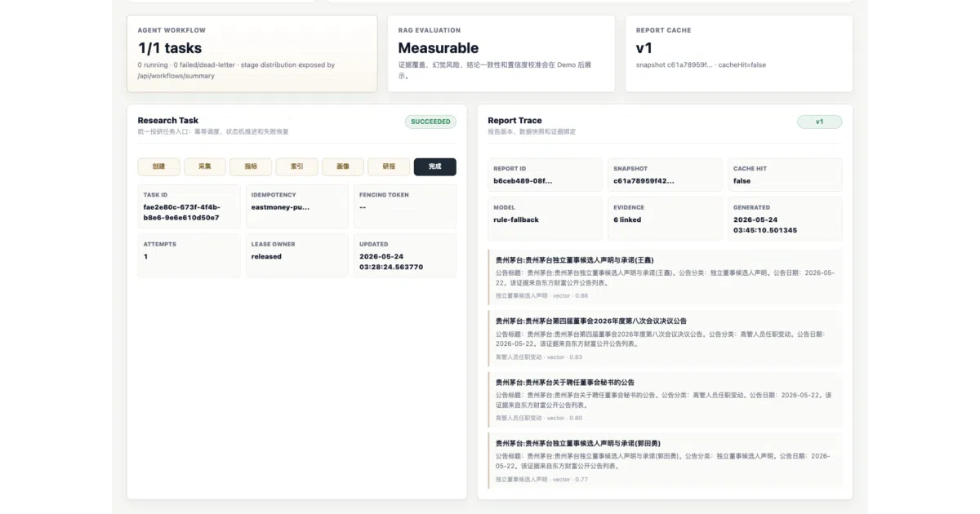This screenshot has width=980, height=514.
Task: Click the Lease Owner value released
Action: (266, 256)
